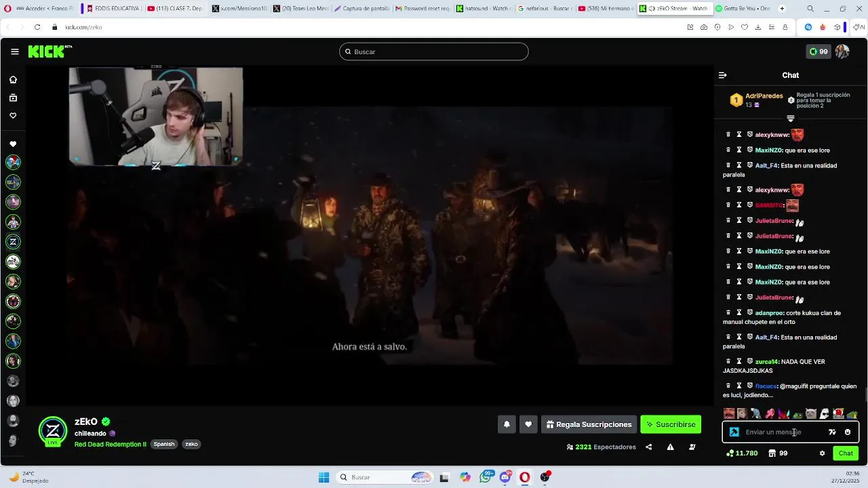Click zEkO's live channel avatar
This screenshot has width=868, height=488.
click(x=53, y=431)
